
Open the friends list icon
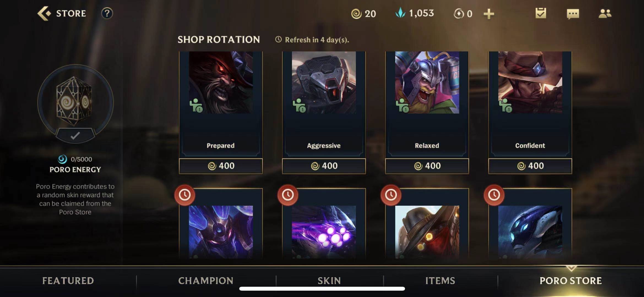point(605,13)
